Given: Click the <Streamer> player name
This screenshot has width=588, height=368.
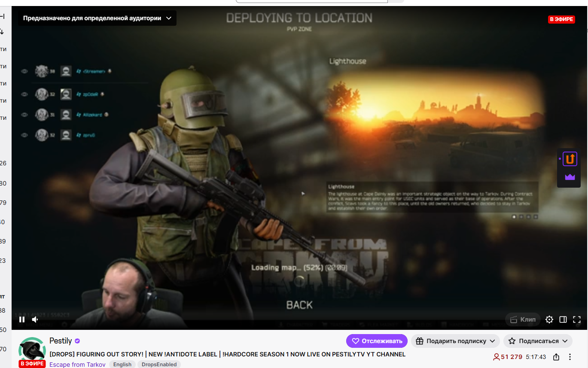Looking at the screenshot, I should click(x=93, y=71).
